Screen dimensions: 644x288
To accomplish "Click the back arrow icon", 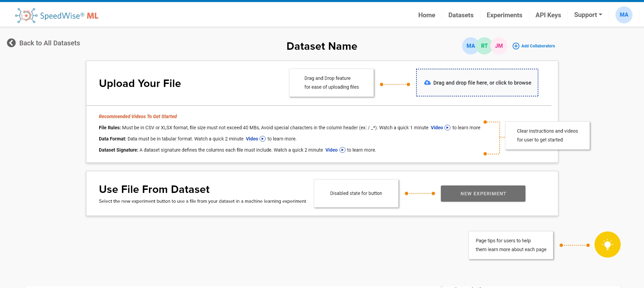I will (12, 43).
